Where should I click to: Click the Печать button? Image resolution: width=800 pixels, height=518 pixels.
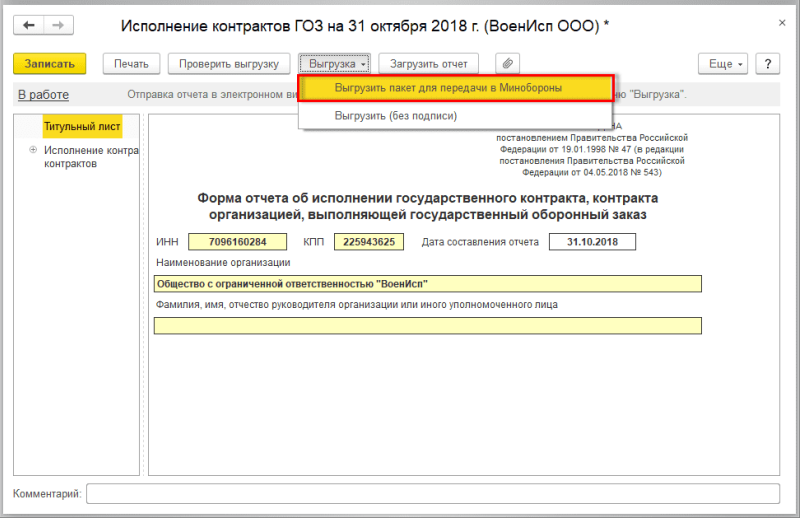tap(131, 64)
